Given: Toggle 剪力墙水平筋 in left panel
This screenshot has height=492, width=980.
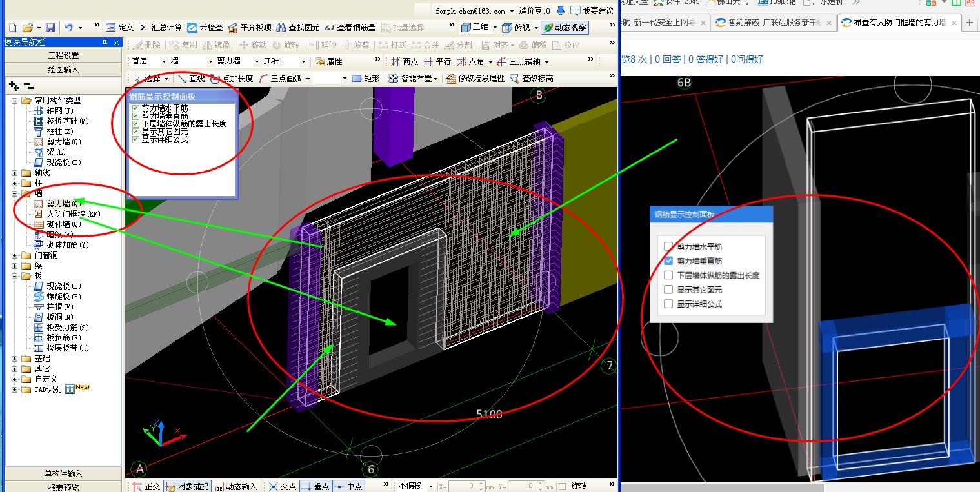Looking at the screenshot, I should (135, 108).
